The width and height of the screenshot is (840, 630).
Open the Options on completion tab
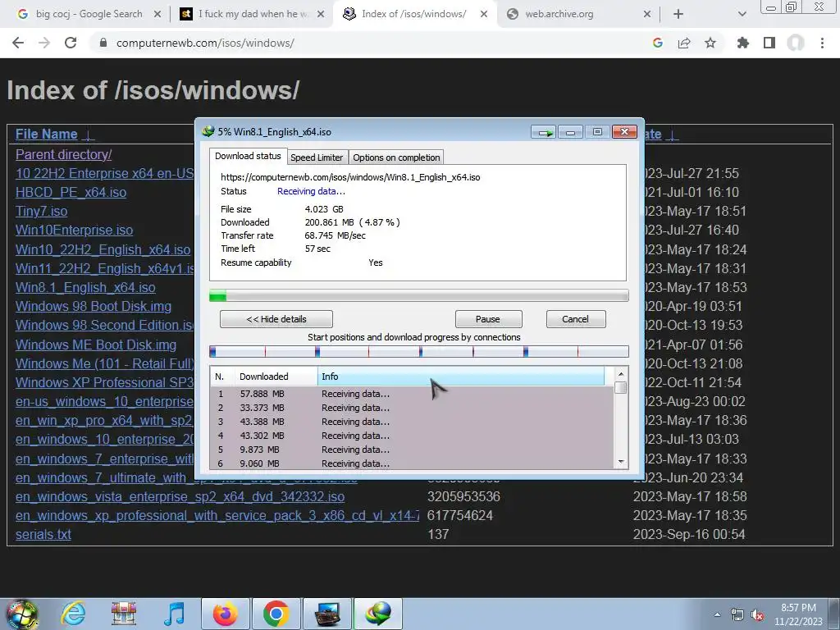point(396,157)
